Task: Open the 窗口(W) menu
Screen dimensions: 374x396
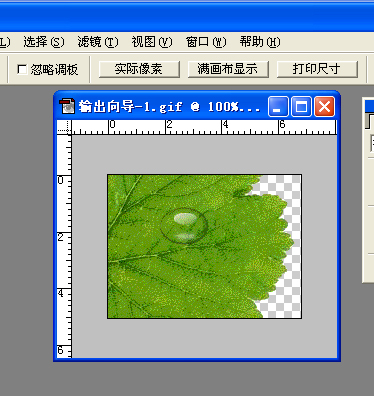Action: point(206,42)
